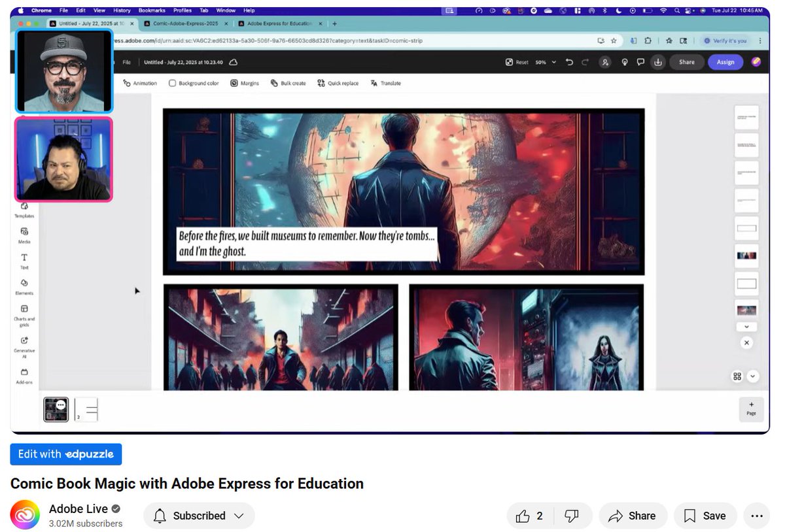
Task: Select the Untitled - July 22 tab
Action: (92, 24)
